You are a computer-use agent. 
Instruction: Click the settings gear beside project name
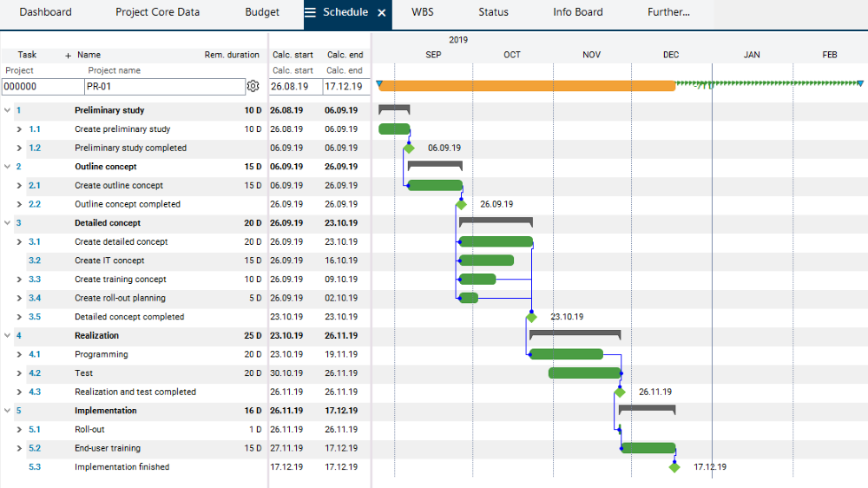click(x=253, y=87)
